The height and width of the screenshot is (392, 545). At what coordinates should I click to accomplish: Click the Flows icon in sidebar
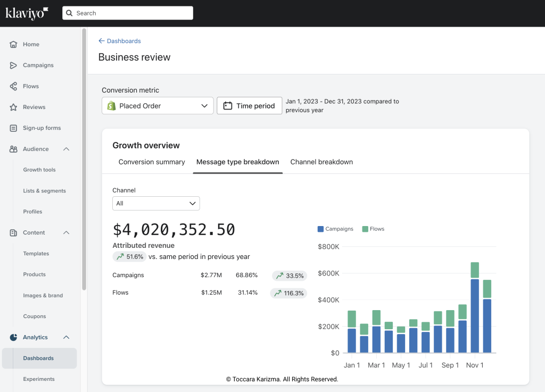pos(14,86)
